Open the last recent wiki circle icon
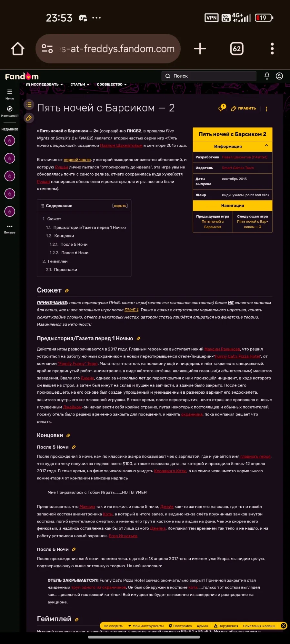The image size is (290, 644). click(x=10, y=212)
